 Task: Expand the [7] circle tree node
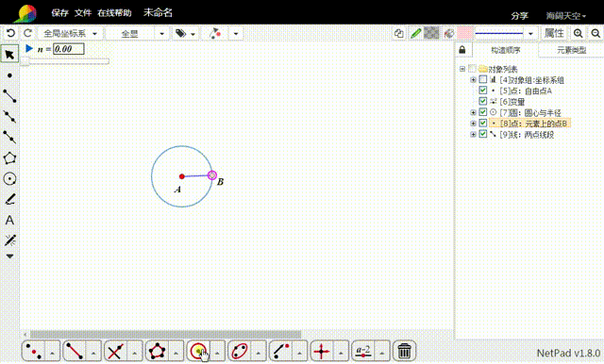tap(473, 112)
